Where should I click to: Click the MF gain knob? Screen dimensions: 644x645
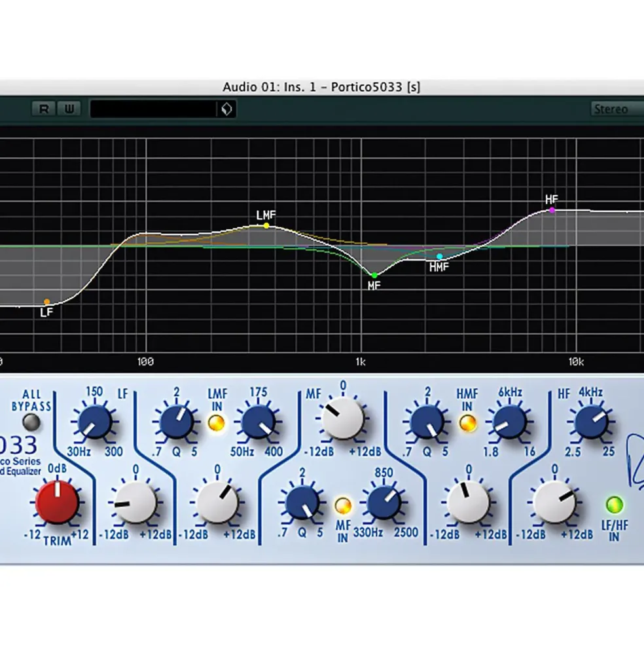pos(342,418)
